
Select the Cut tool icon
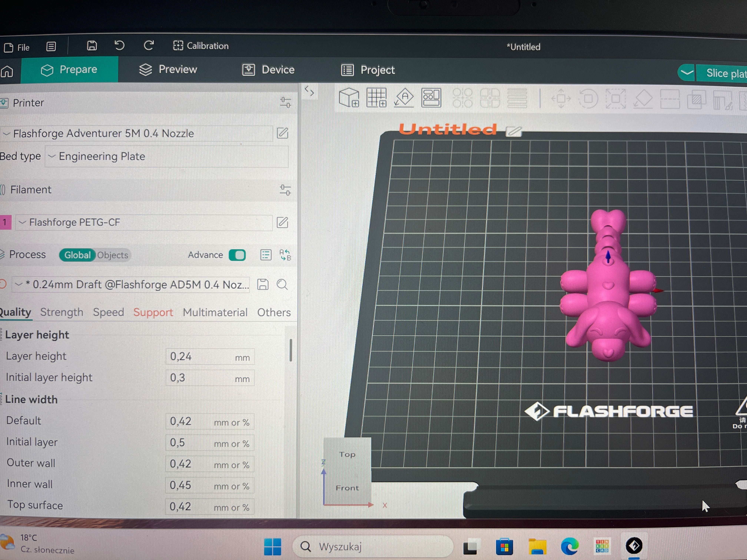pos(670,99)
